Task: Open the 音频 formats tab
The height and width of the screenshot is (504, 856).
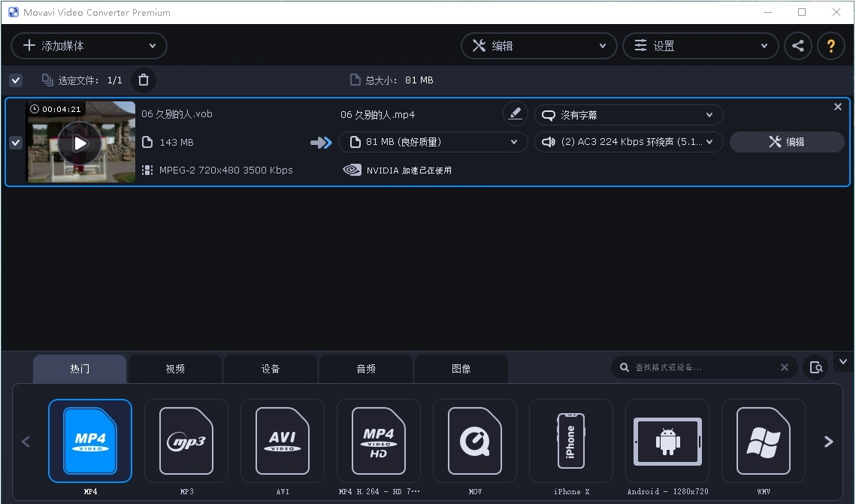Action: pos(366,368)
